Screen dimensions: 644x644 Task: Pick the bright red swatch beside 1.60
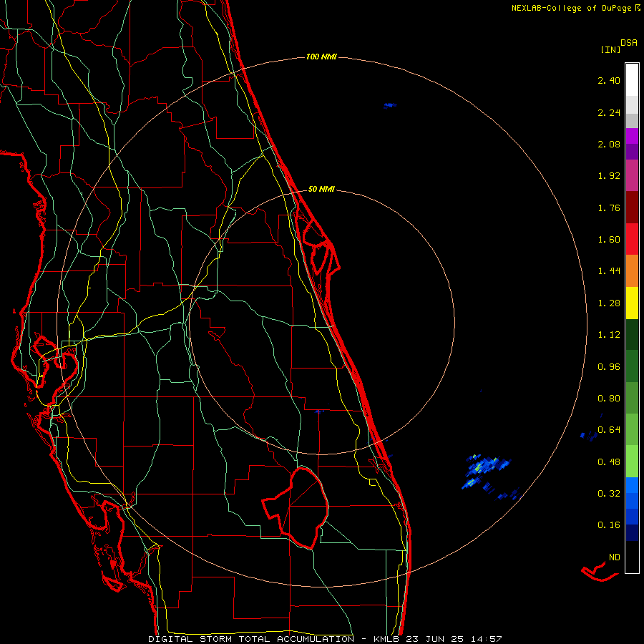pyautogui.click(x=632, y=239)
